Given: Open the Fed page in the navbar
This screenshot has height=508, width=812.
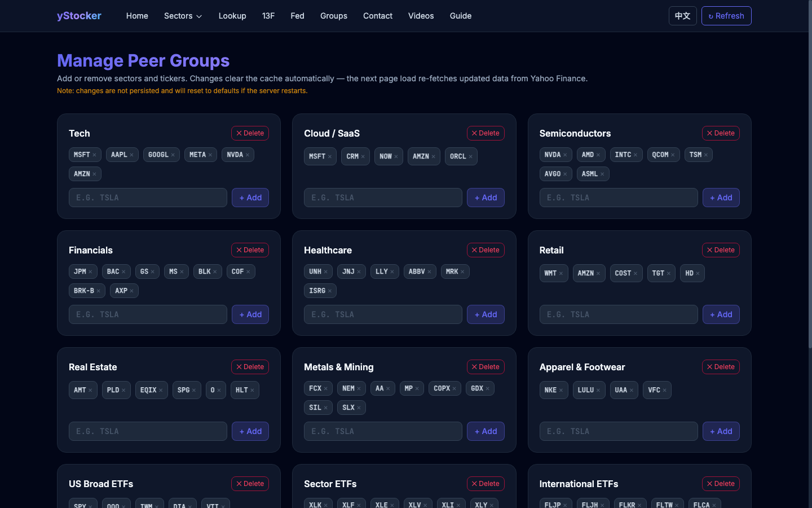Looking at the screenshot, I should coord(297,16).
